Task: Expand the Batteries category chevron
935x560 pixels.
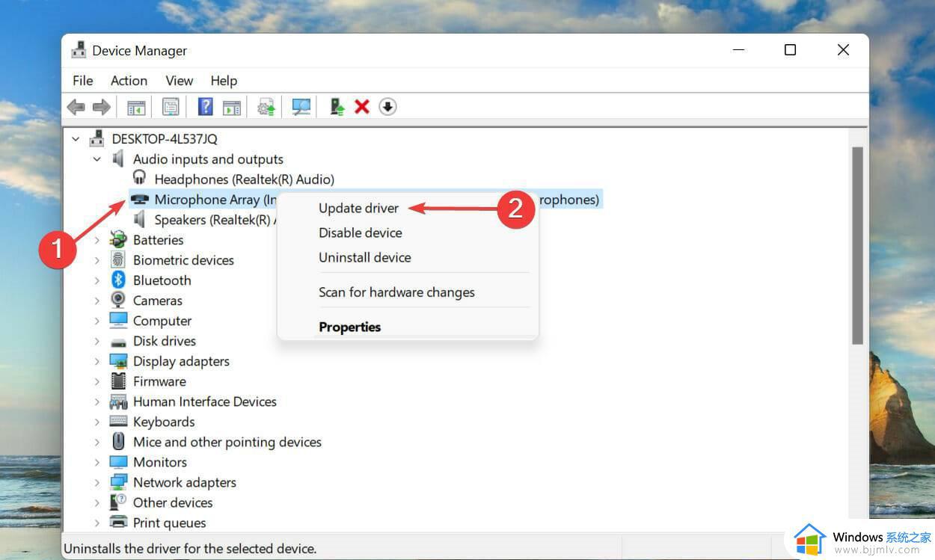Action: 97,240
